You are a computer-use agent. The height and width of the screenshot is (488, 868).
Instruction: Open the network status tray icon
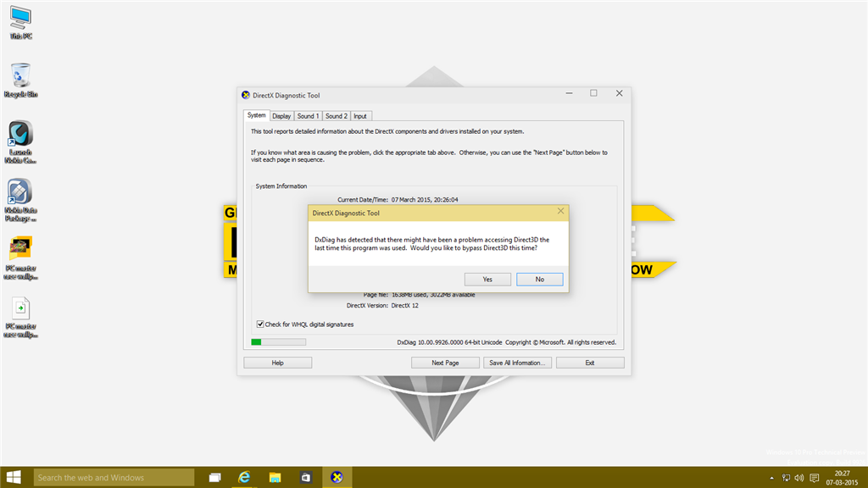[786, 478]
